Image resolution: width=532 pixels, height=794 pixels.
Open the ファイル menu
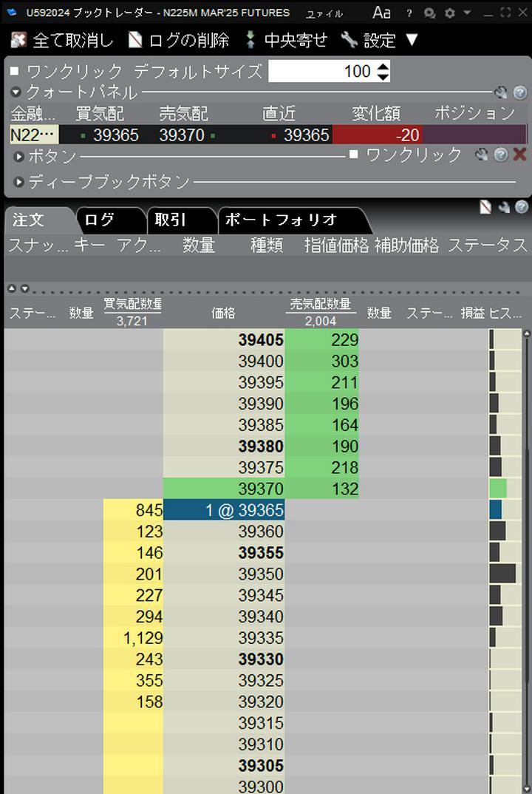pos(324,13)
